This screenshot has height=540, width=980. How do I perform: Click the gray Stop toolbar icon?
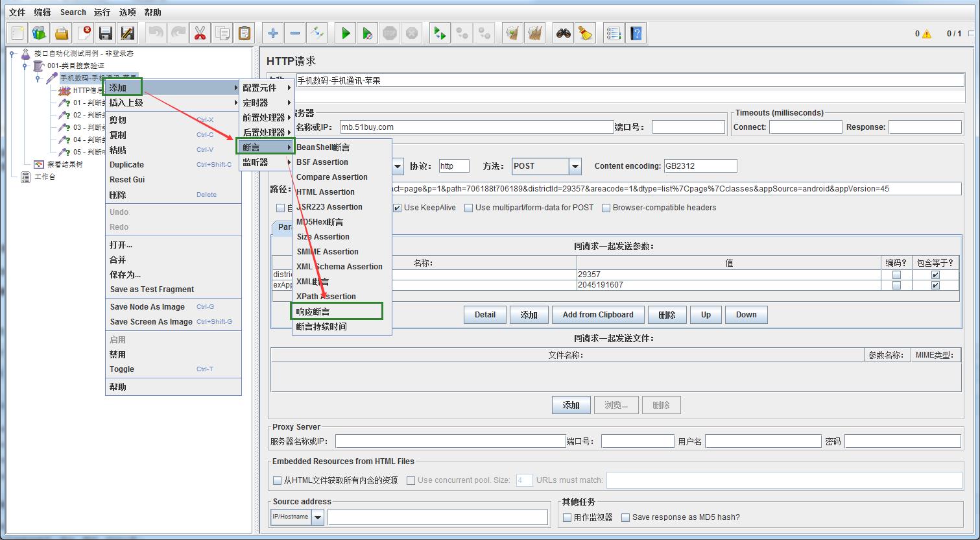pos(390,33)
